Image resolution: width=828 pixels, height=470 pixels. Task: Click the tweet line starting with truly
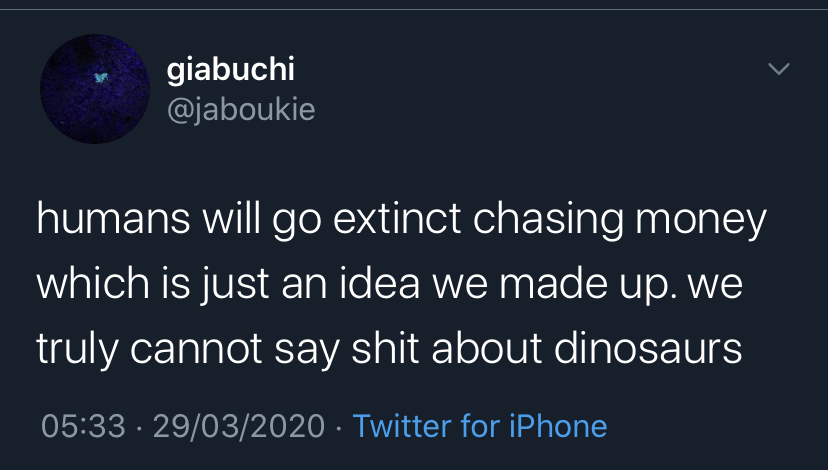[389, 350]
